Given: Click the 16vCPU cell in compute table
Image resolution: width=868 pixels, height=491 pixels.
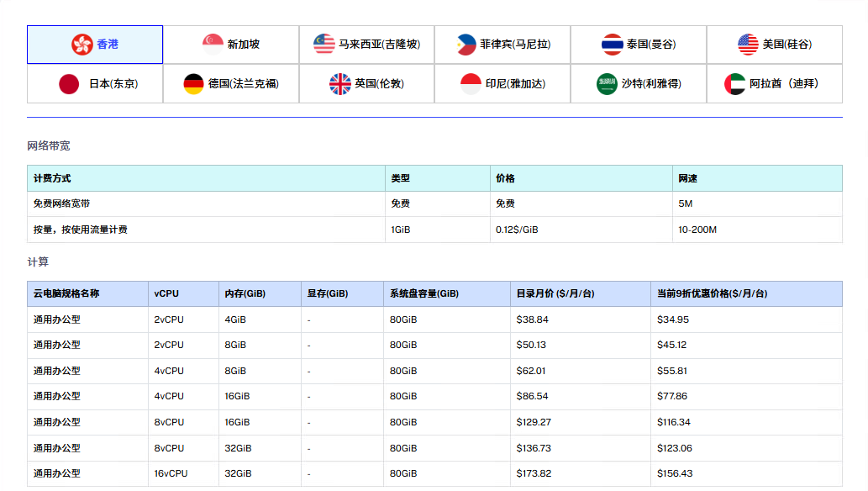Looking at the screenshot, I should click(x=171, y=474).
